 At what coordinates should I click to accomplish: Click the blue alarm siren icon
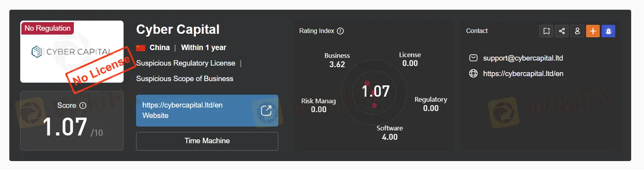609,31
